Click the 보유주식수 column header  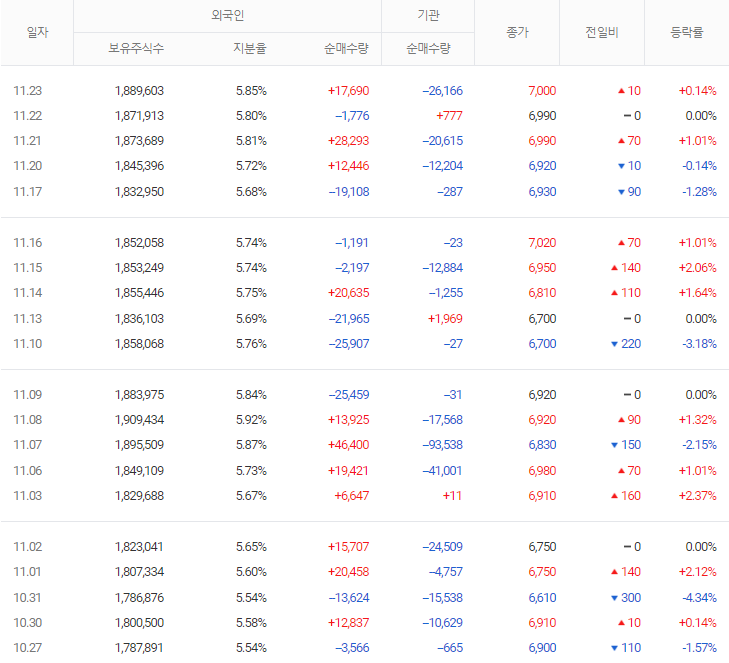136,48
